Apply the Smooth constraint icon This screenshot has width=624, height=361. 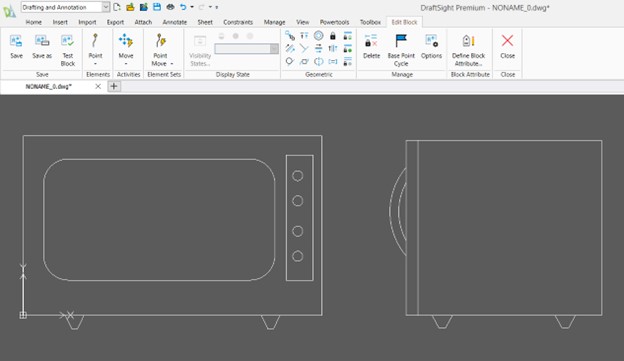coord(304,61)
